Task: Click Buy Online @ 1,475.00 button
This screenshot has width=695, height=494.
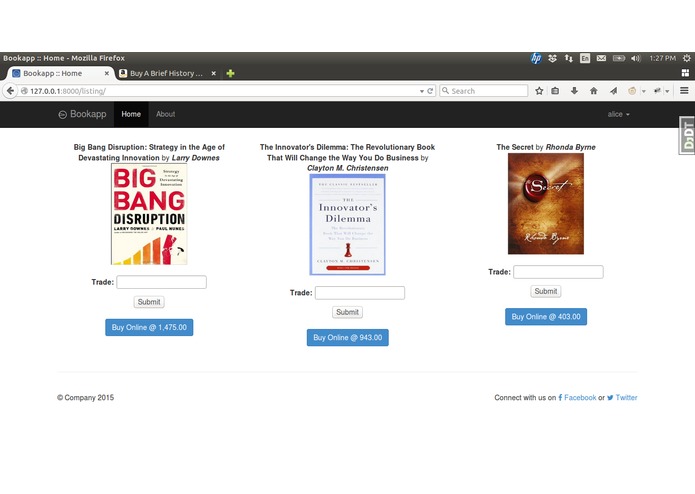Action: [149, 327]
